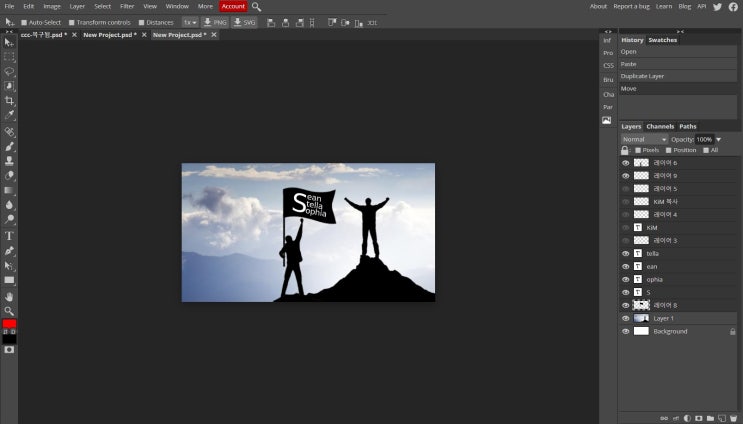Click the delete layer trash icon

point(734,418)
